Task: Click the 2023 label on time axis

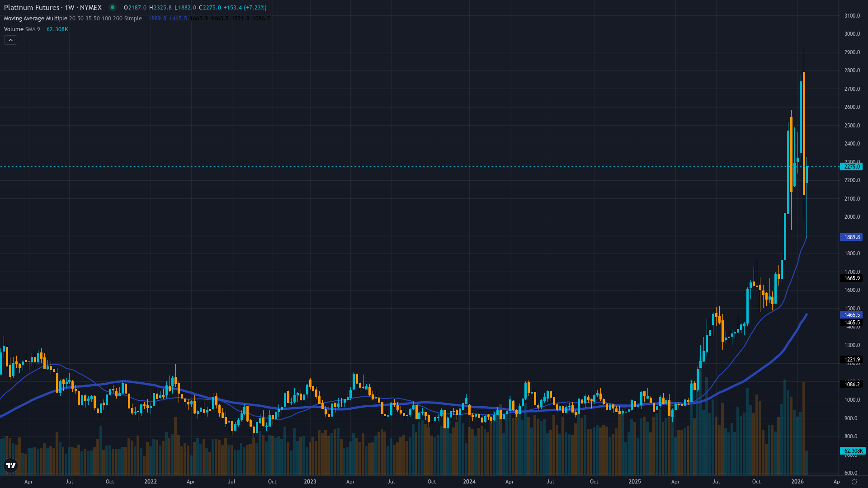Action: click(310, 482)
